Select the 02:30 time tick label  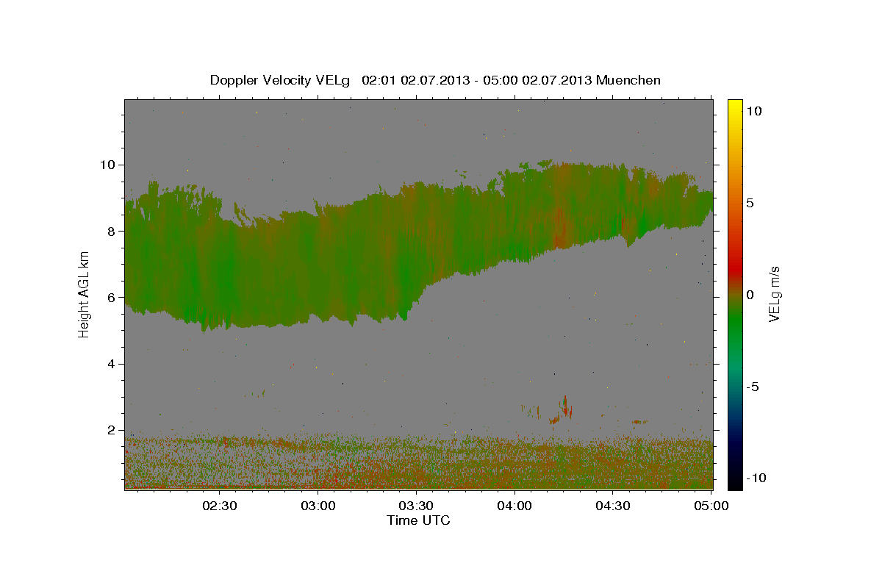tap(220, 506)
